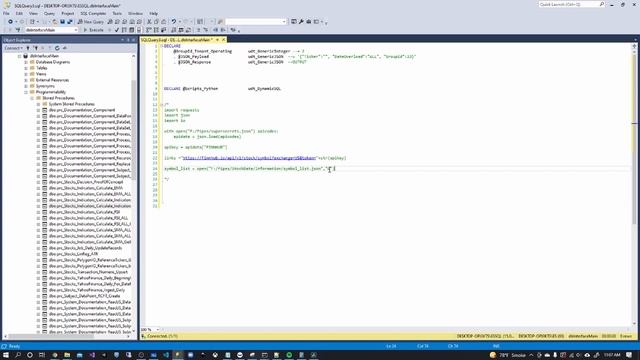Viewport: 640px width, 360px height.
Task: Click the Refresh icon in Object Explorer
Action: [57, 48]
